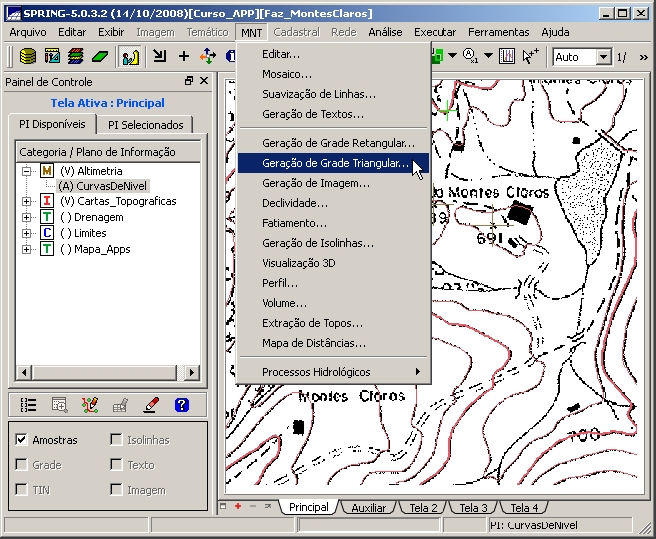The width and height of the screenshot is (656, 539).
Task: Choose Geração de Grade Triangular menu entry
Action: 334,163
